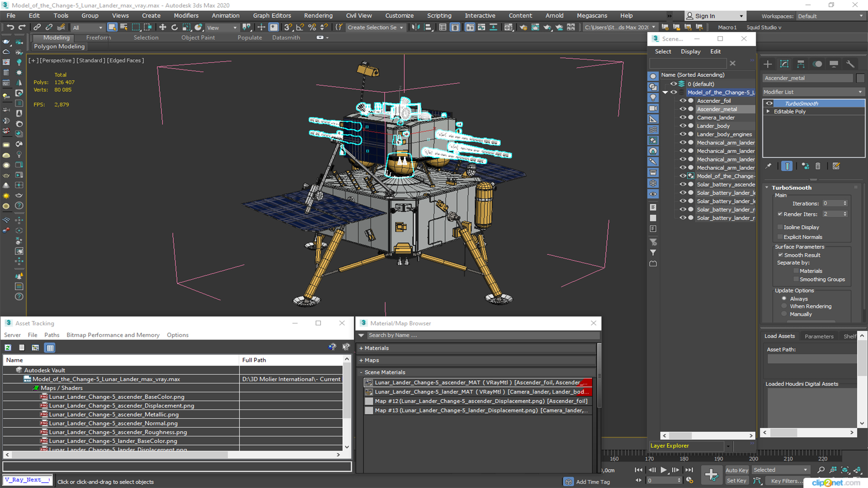Click Configure Modifier Sets icon

[x=836, y=166]
